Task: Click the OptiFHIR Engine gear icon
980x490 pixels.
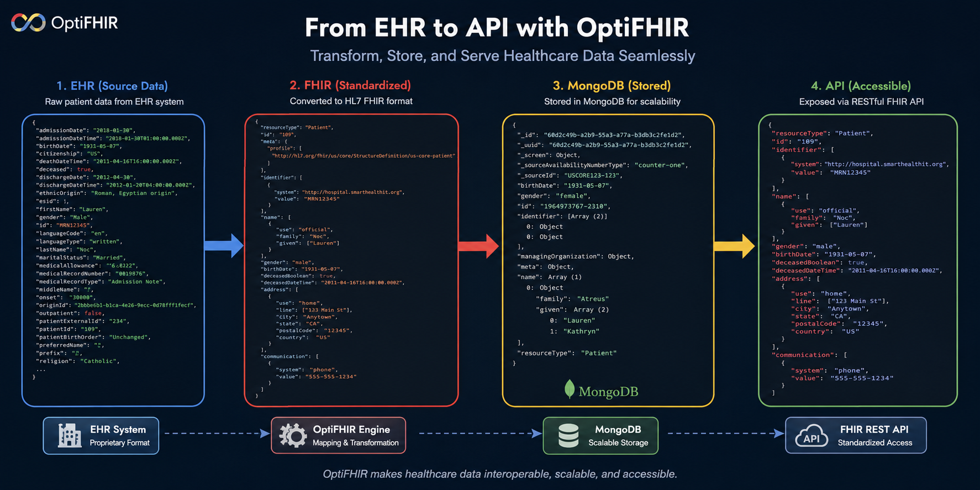Action: [292, 435]
